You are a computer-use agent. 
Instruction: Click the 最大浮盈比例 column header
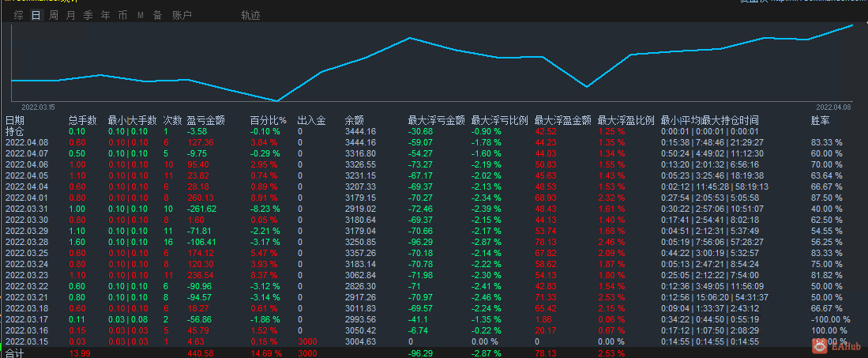626,120
